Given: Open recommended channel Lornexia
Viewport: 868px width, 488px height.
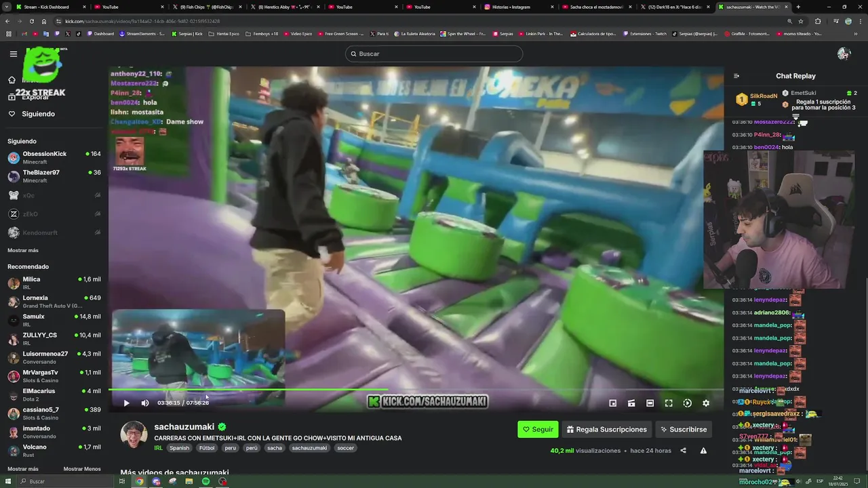Looking at the screenshot, I should click(x=54, y=302).
